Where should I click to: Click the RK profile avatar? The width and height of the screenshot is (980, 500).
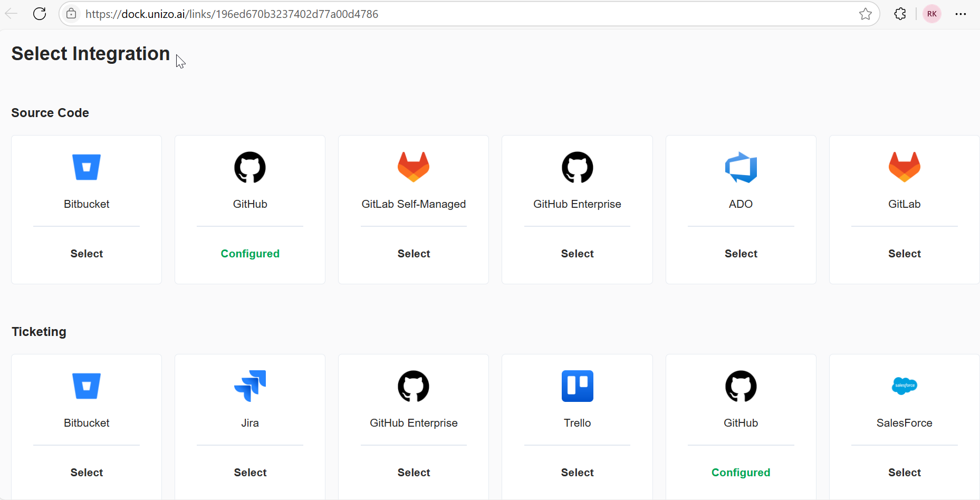click(x=931, y=14)
